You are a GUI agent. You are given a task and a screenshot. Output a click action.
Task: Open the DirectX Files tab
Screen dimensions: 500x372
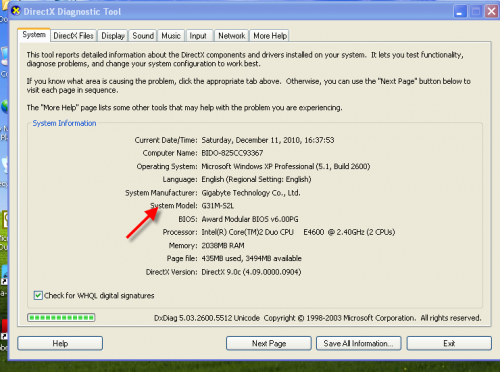73,36
